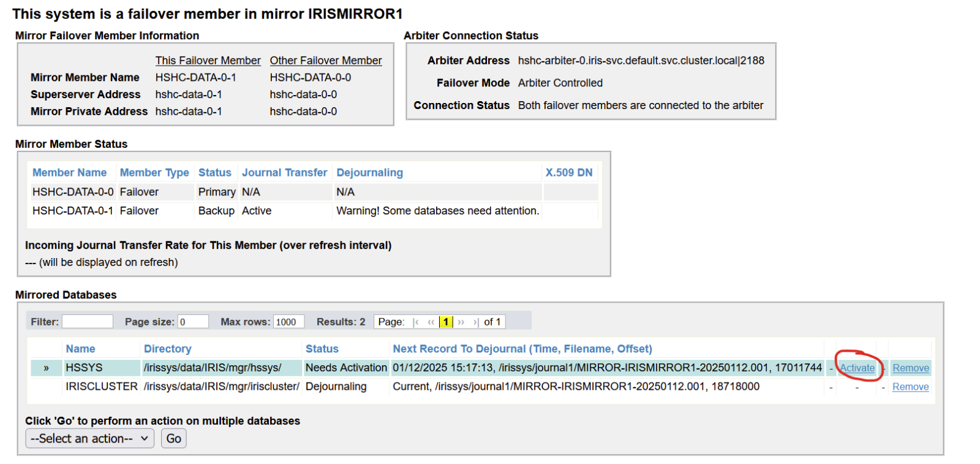Jump to last page of results
Viewport: 980px width, 464px height.
475,322
